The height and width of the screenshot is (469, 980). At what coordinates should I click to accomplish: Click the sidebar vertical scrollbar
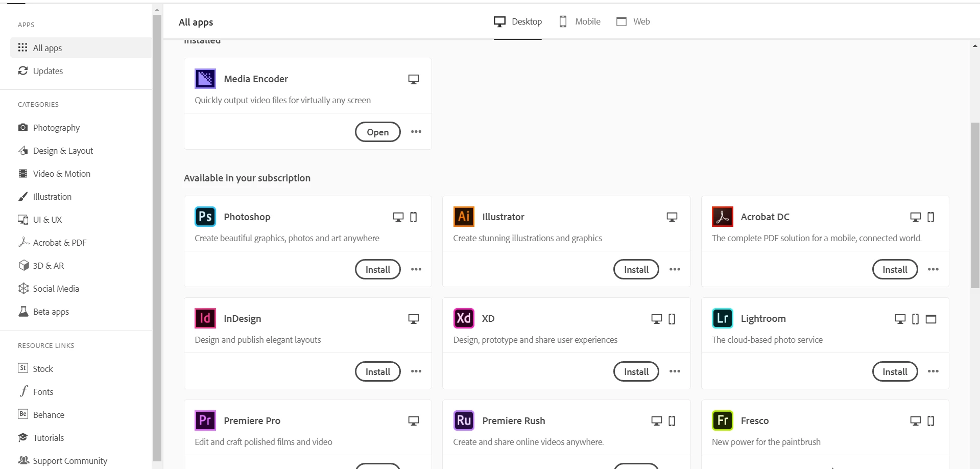pyautogui.click(x=157, y=238)
